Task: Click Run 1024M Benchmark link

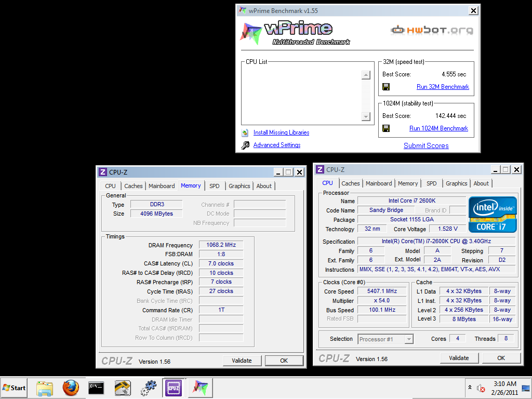Action: 438,128
